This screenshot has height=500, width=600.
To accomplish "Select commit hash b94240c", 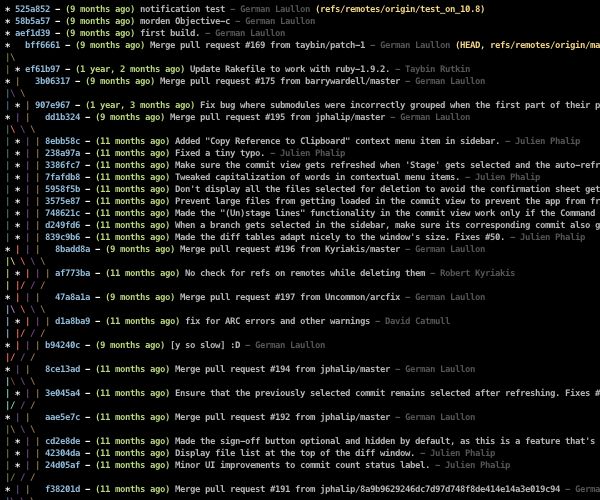I will pos(63,345).
